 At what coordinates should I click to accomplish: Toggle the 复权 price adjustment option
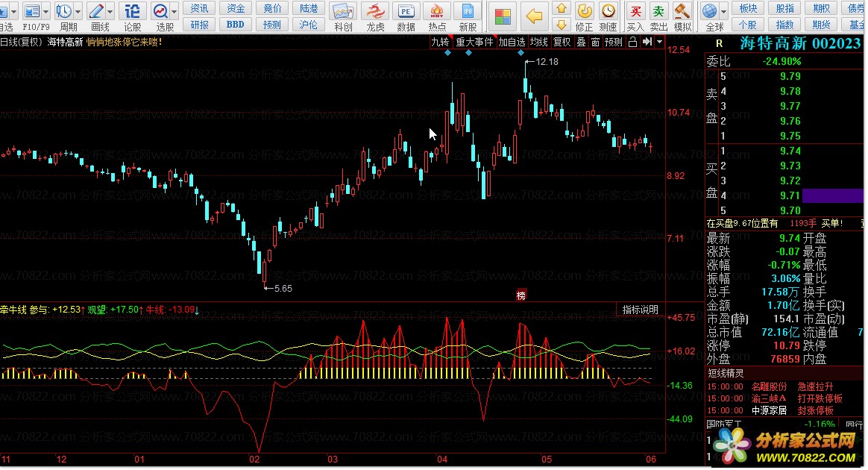coord(562,42)
